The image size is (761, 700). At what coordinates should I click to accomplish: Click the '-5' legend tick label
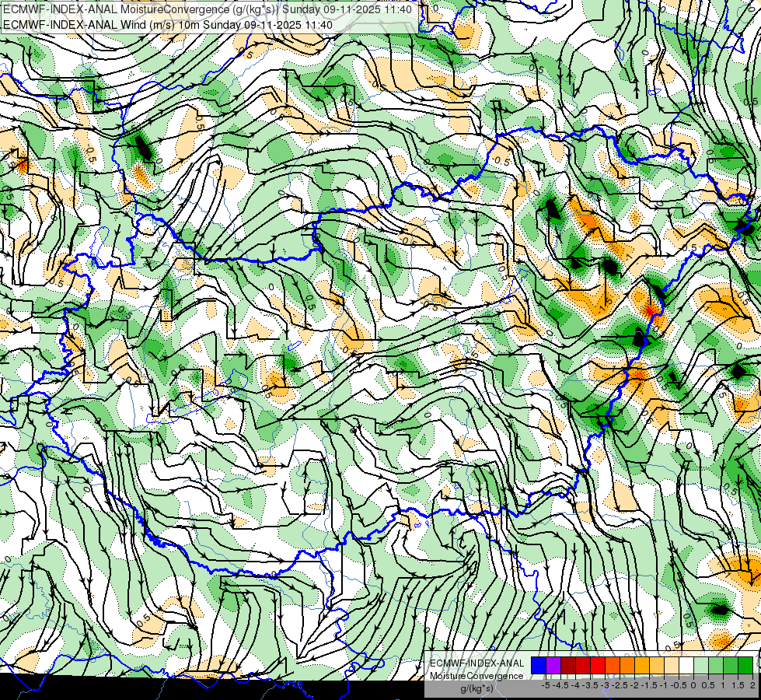pos(546,685)
